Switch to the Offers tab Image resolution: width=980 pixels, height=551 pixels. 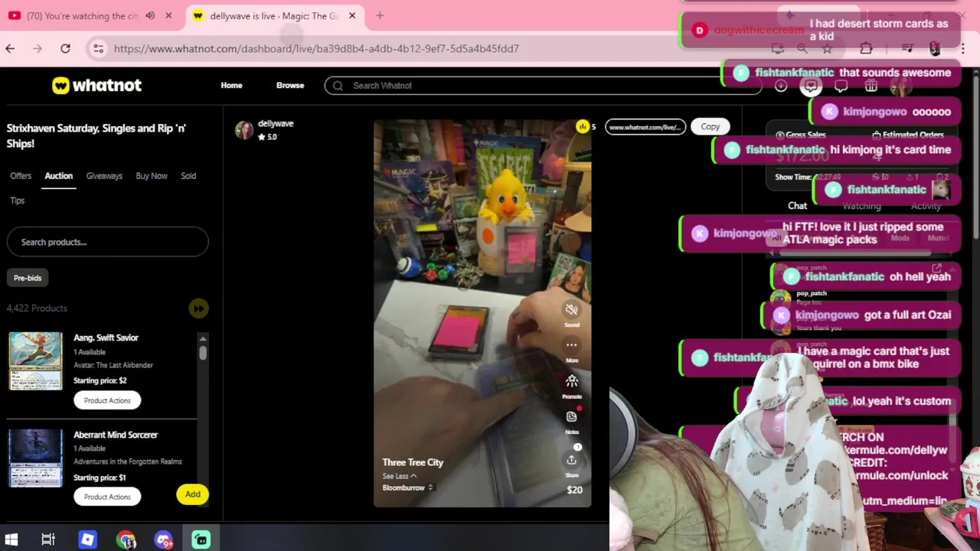pos(21,176)
